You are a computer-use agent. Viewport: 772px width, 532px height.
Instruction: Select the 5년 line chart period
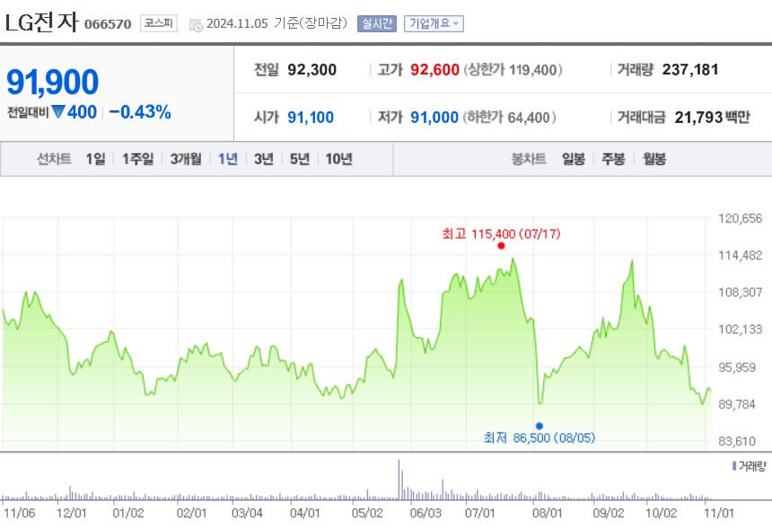[299, 159]
